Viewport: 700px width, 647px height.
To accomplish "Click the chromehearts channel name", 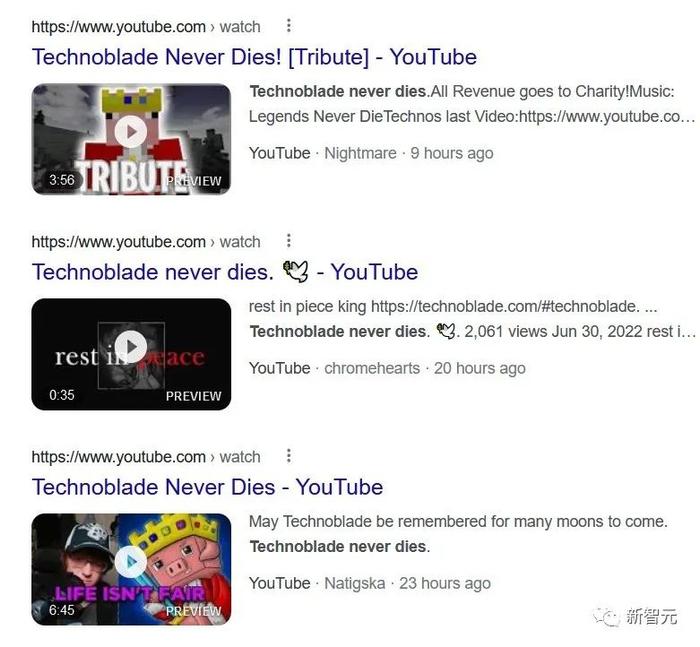I will (x=372, y=368).
